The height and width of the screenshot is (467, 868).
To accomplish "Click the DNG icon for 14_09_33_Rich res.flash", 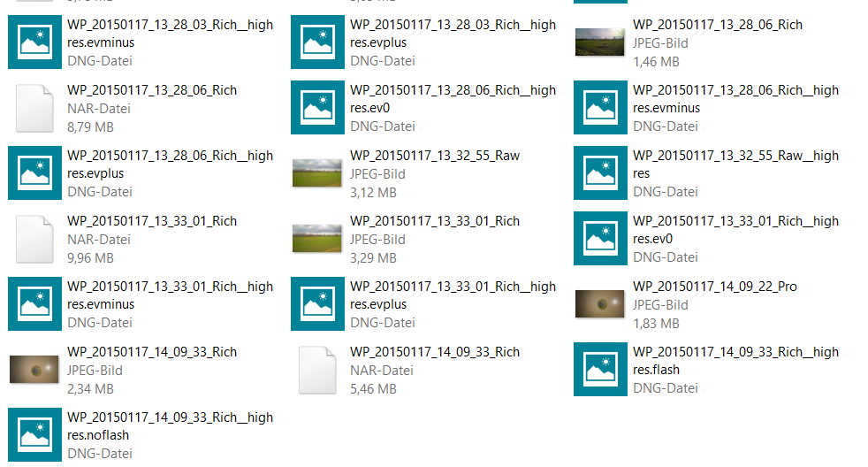I will (x=601, y=369).
